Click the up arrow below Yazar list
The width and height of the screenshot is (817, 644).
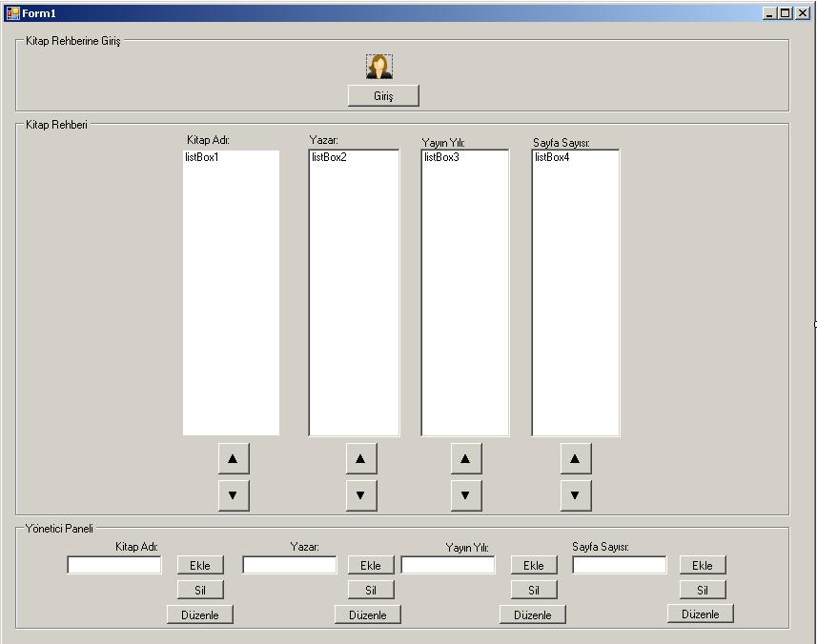click(x=360, y=459)
